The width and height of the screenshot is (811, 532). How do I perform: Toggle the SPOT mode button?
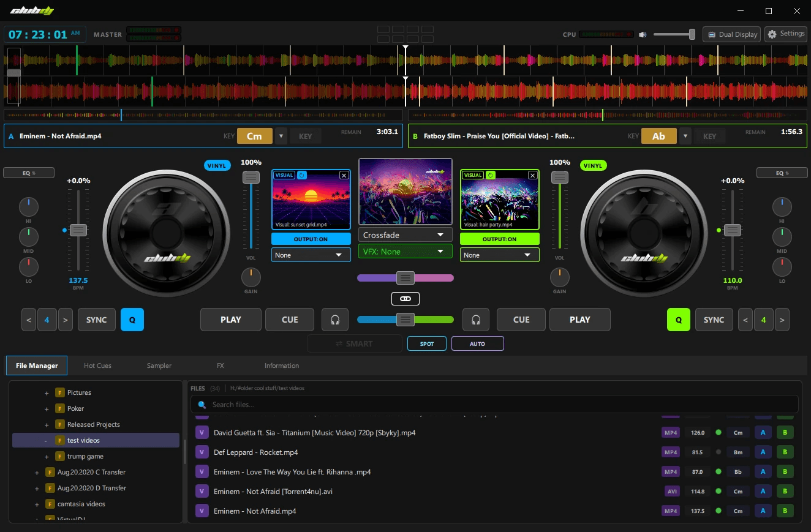[x=427, y=343]
